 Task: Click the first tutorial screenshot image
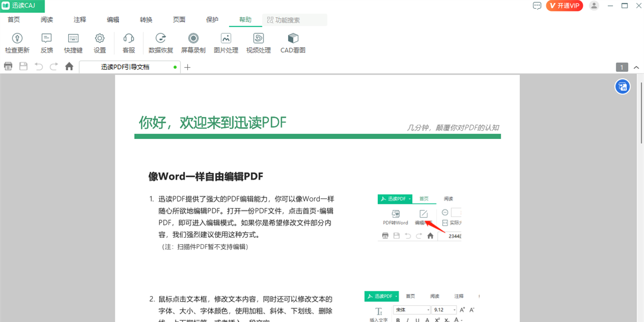click(x=419, y=218)
